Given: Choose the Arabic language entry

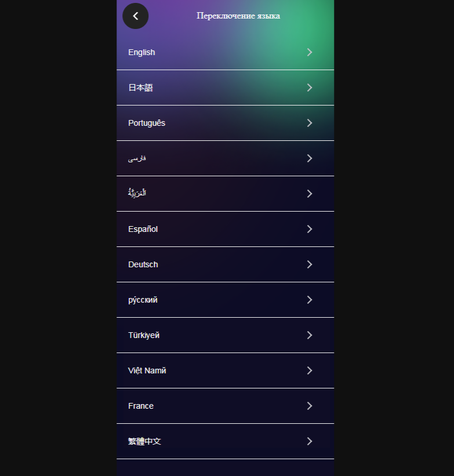Looking at the screenshot, I should tap(137, 194).
